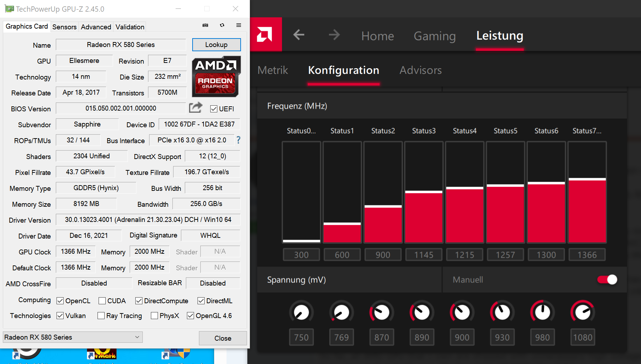The height and width of the screenshot is (364, 641).
Task: Click the 750 mV voltage field
Action: coord(301,337)
